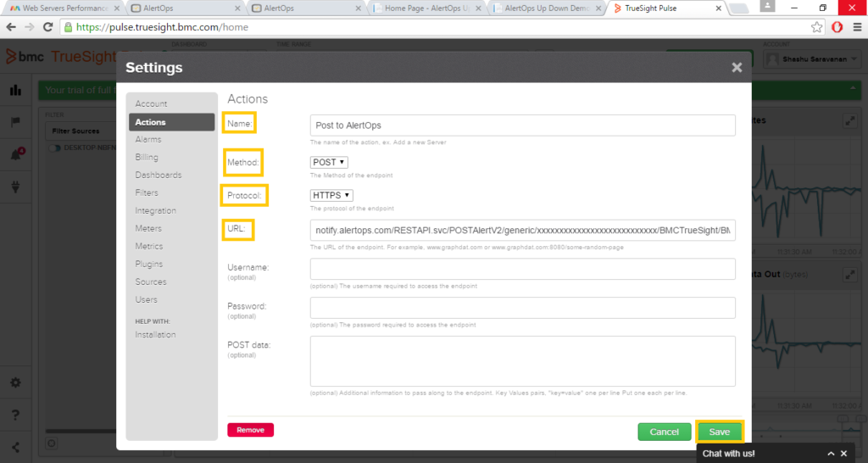Open help question mark icon

[x=15, y=415]
